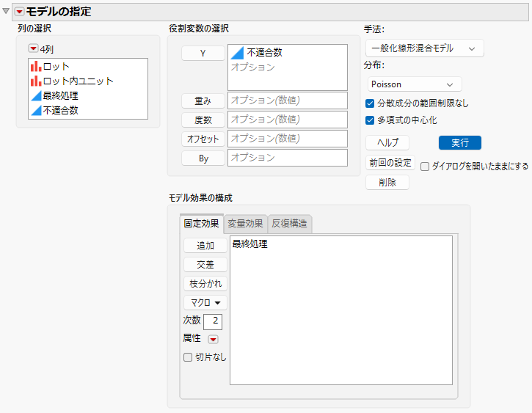
Task: Click the 追加 button
Action: click(x=205, y=246)
